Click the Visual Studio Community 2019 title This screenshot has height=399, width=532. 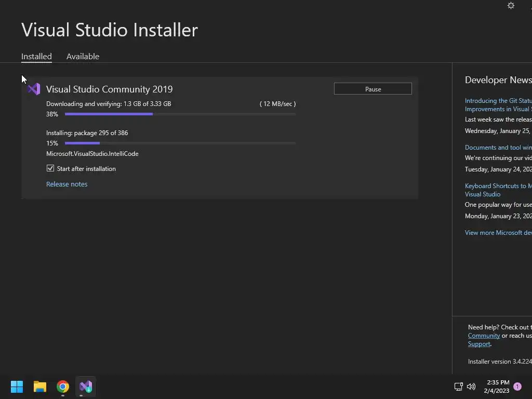[x=109, y=89]
